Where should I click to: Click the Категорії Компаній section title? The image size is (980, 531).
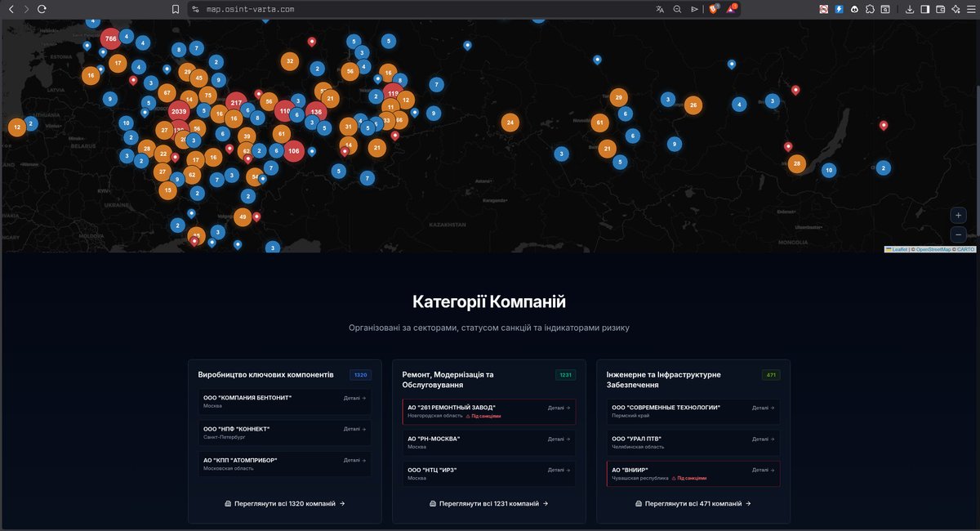coord(488,302)
